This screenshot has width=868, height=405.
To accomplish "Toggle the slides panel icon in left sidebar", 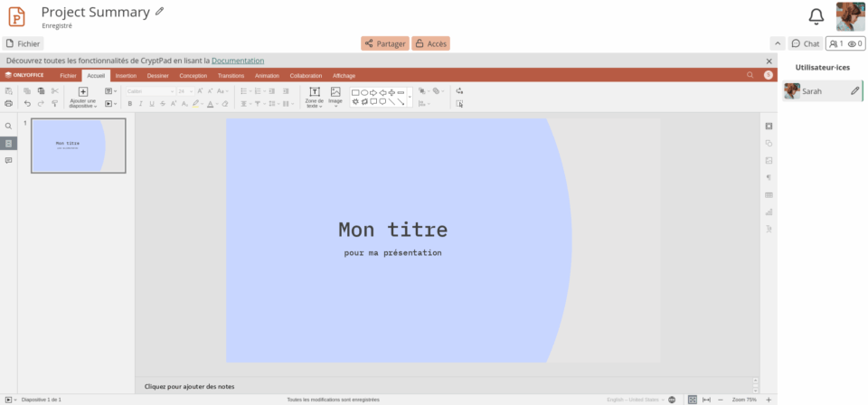I will [8, 144].
